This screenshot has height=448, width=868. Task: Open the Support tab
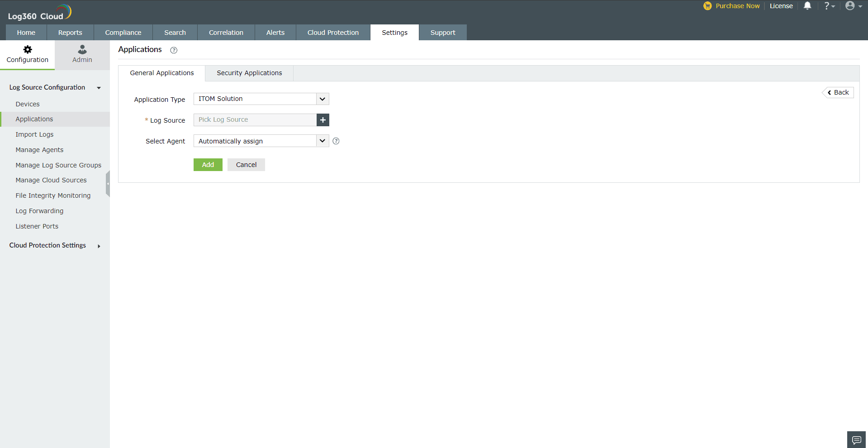tap(443, 33)
